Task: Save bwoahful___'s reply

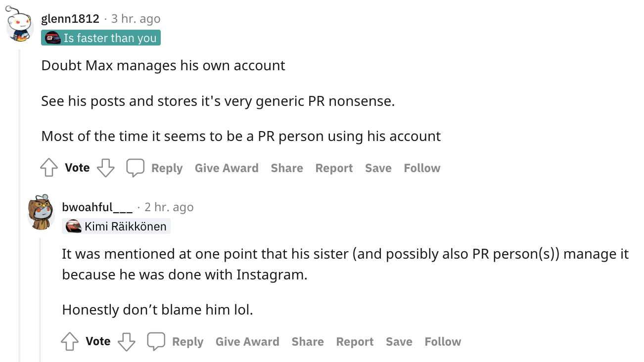Action: tap(399, 342)
